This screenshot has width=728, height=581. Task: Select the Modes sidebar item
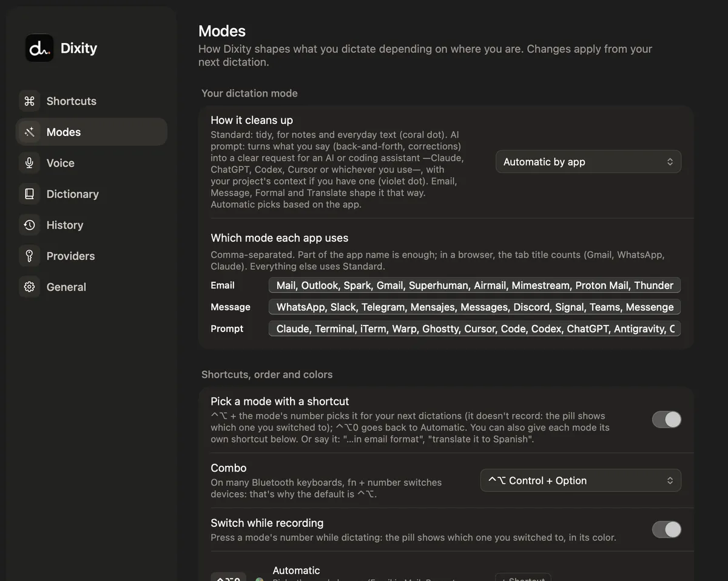tap(91, 132)
